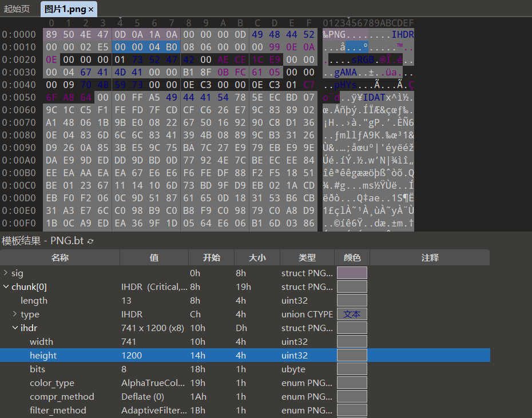This screenshot has height=418, width=532.
Task: Select the bits row in template results
Action: pos(245,369)
